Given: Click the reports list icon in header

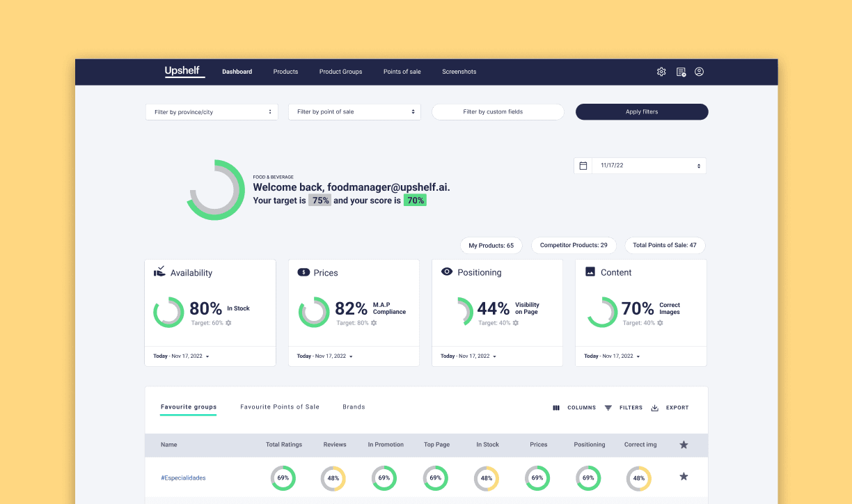Looking at the screenshot, I should pos(681,72).
